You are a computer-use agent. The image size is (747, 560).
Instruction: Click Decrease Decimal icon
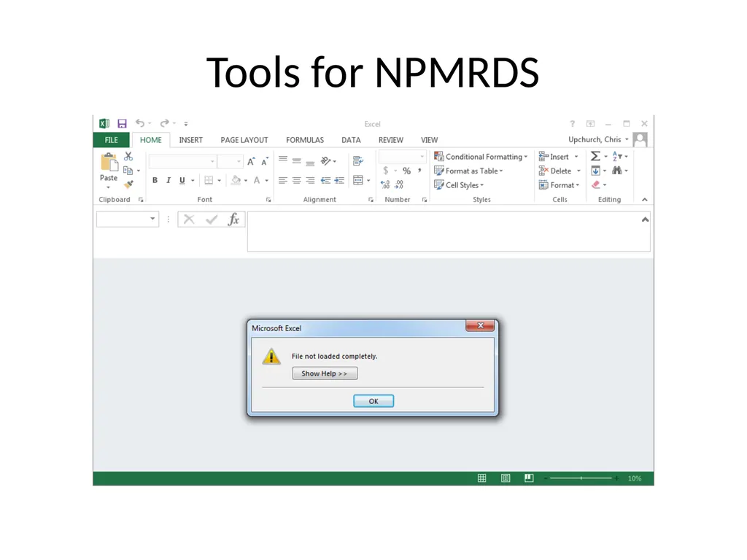click(399, 184)
